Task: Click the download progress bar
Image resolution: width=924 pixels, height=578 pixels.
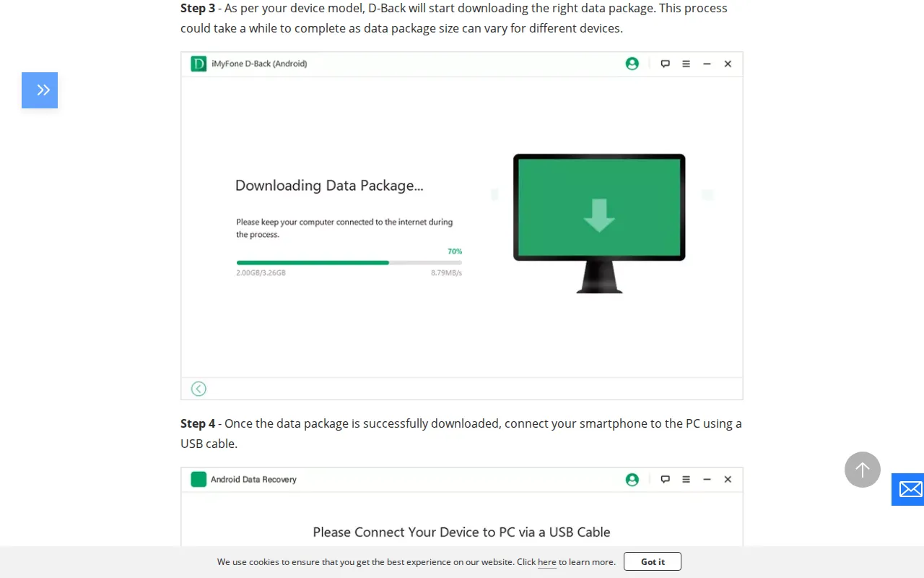Action: point(349,263)
